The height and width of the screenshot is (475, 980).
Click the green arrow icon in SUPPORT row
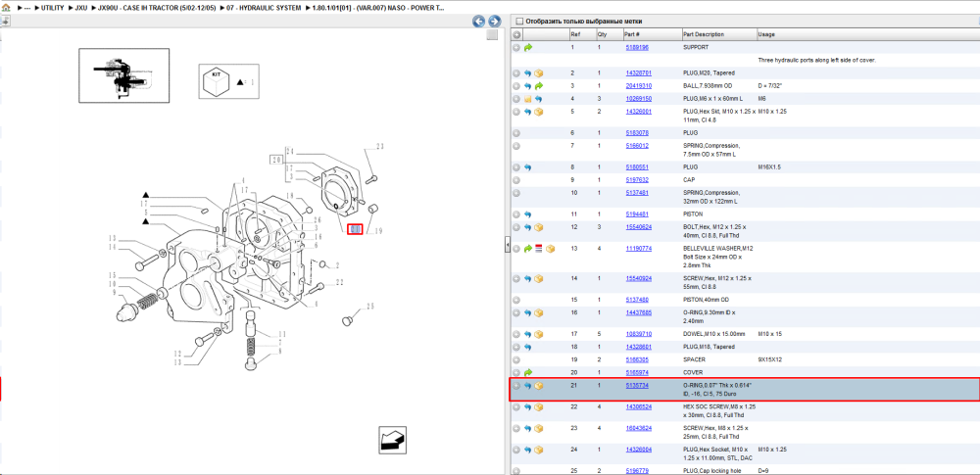point(528,47)
